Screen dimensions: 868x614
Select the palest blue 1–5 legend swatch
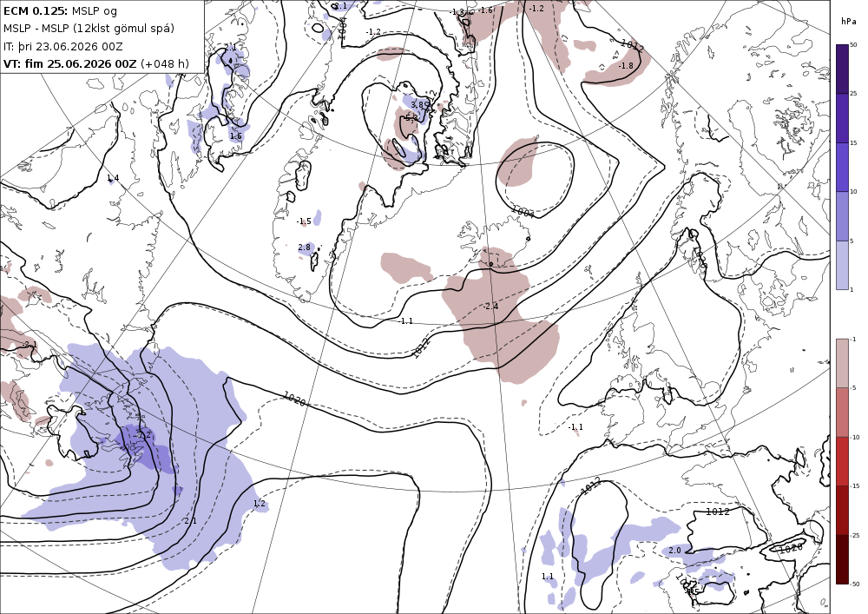[843, 265]
